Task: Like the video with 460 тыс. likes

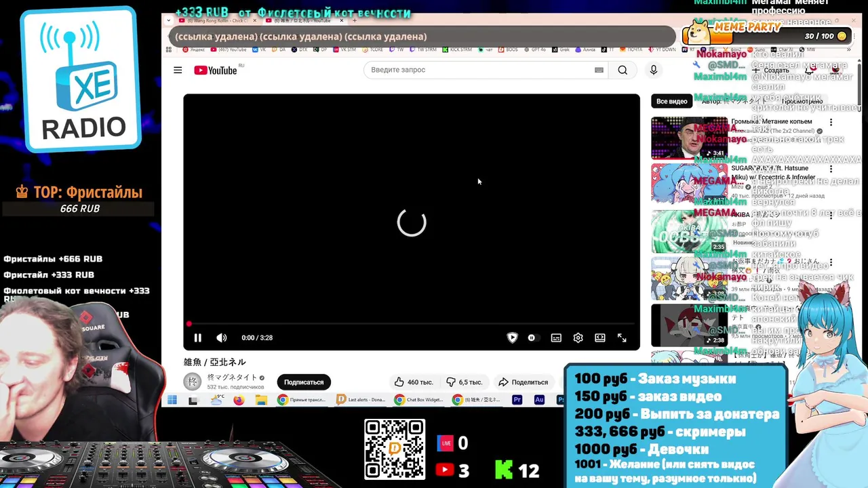Action: pos(414,382)
